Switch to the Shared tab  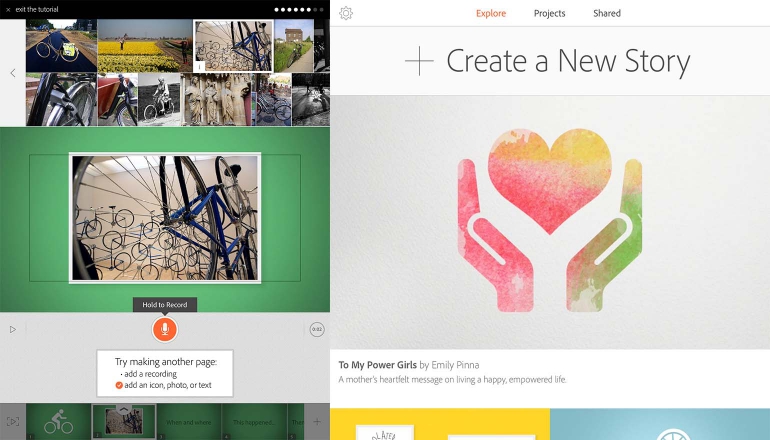606,13
